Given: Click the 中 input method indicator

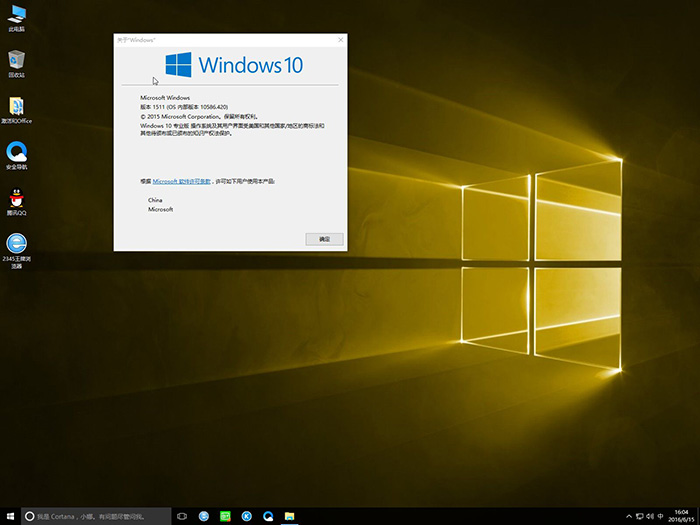Looking at the screenshot, I should (x=659, y=516).
